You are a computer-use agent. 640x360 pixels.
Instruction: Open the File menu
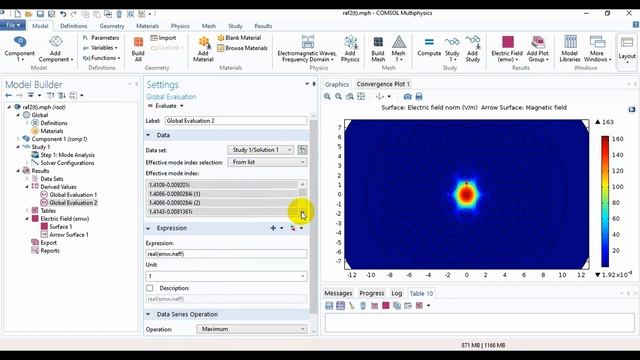[x=13, y=25]
